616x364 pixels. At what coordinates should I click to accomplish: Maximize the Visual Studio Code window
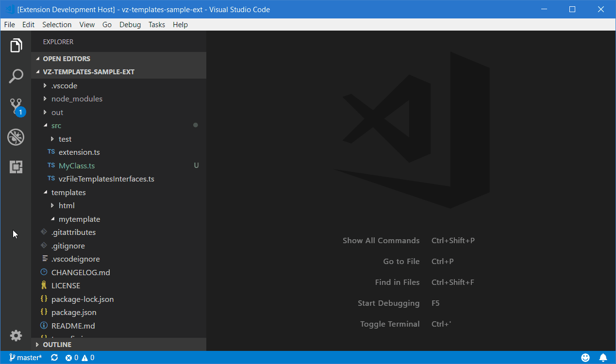[x=572, y=9]
